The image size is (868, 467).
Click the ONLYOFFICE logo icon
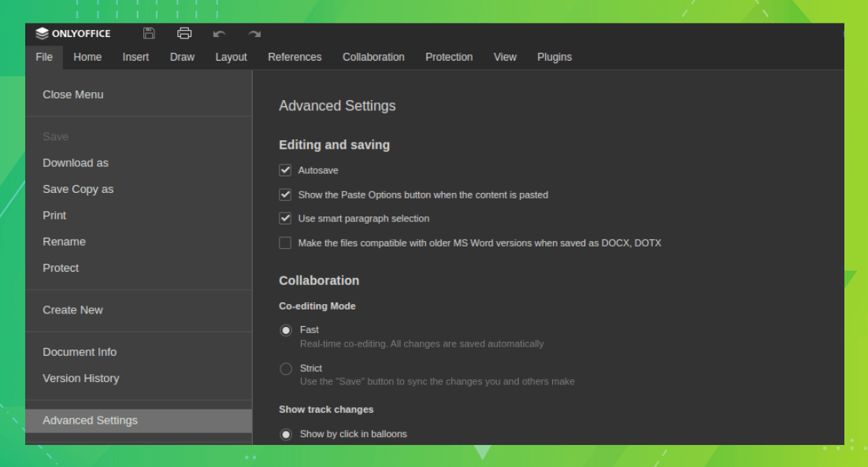click(42, 33)
